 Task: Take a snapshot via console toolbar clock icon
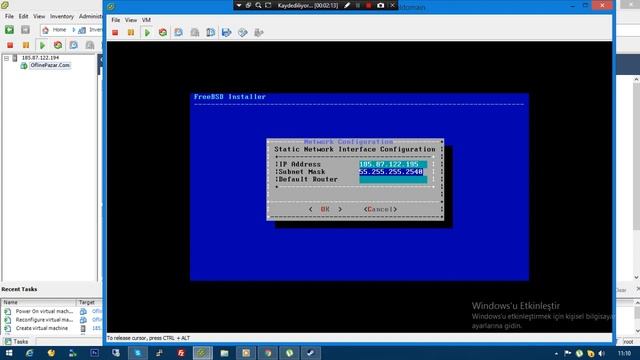coord(178,33)
